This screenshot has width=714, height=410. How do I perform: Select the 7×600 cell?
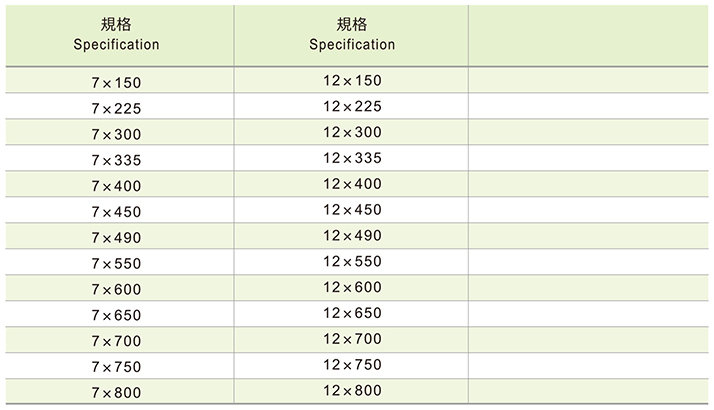pyautogui.click(x=117, y=288)
